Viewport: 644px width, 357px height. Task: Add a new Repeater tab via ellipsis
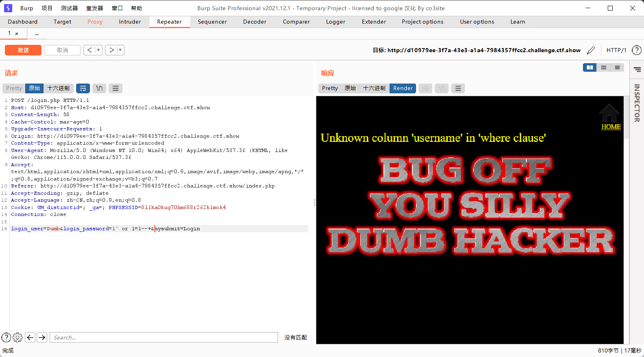(37, 33)
